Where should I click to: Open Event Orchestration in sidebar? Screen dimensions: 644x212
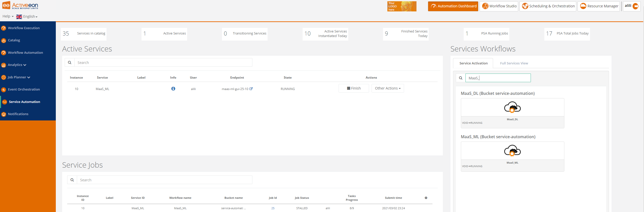[24, 89]
